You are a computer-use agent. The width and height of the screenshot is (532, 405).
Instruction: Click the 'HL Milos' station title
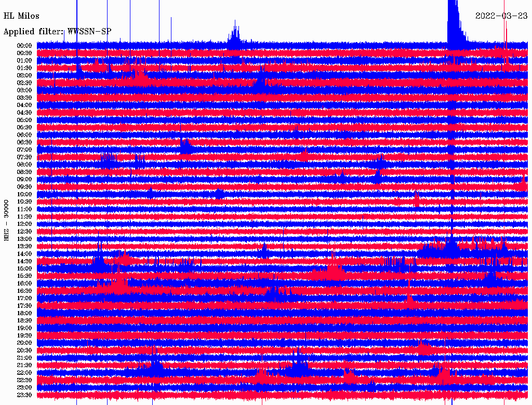[x=21, y=16]
